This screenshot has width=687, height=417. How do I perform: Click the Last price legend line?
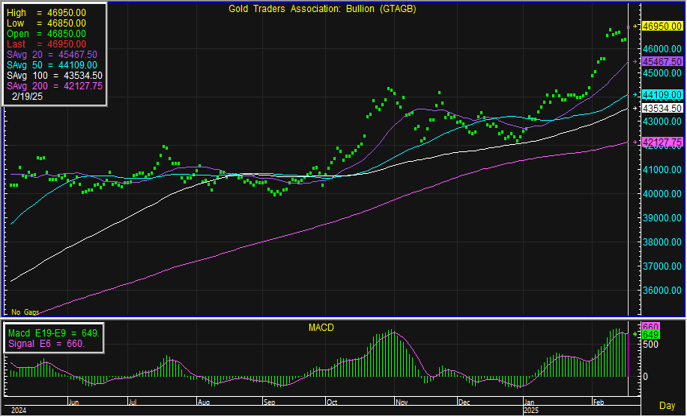(47, 44)
